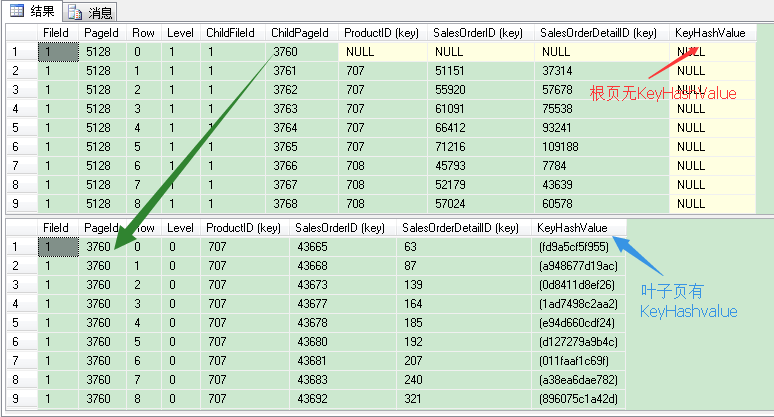Click ChildPageId cell 3766
774x417 pixels.
tap(302, 166)
